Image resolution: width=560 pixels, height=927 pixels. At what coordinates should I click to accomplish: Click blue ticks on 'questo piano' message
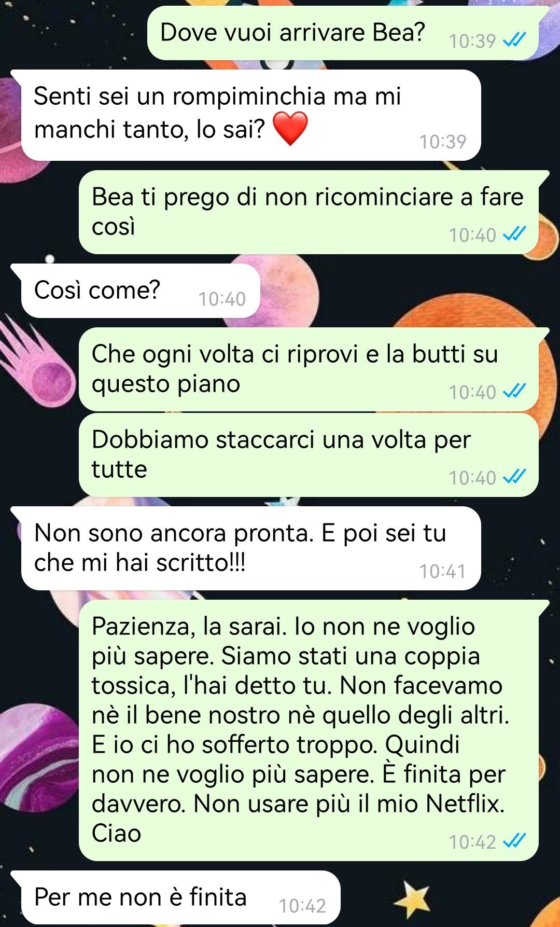[514, 392]
